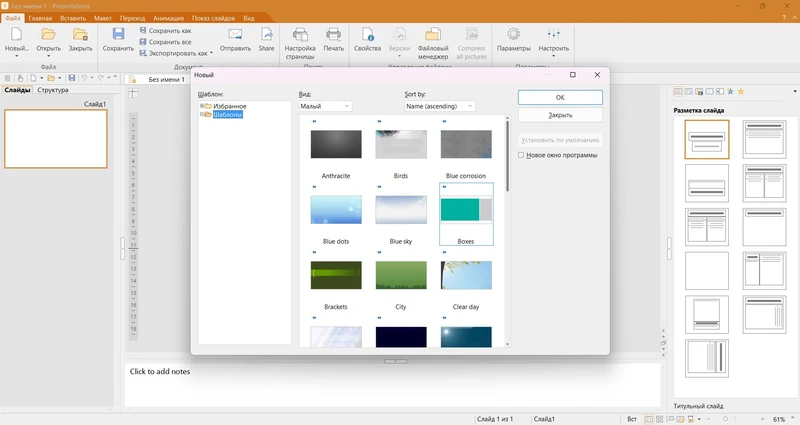Click the Отправить envelope icon
Image resolution: width=800 pixels, height=425 pixels.
[235, 35]
